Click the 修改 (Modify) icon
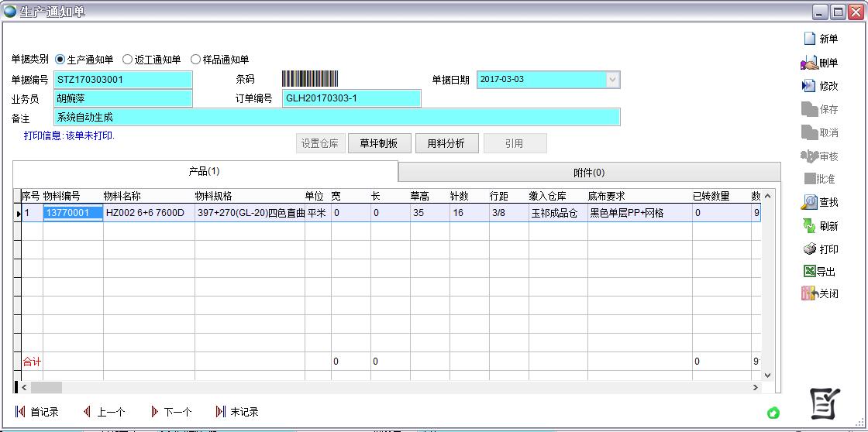 click(x=810, y=86)
